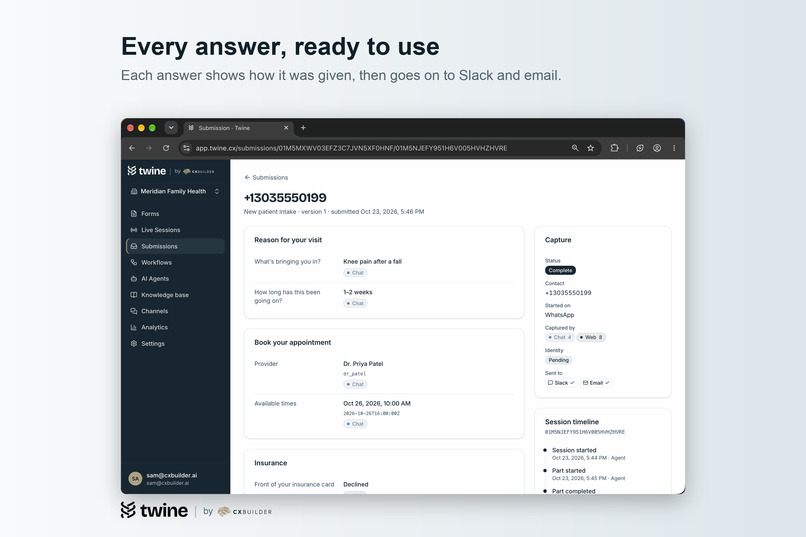Click the Forms document icon
Viewport: 806px width, 537px height.
(134, 213)
